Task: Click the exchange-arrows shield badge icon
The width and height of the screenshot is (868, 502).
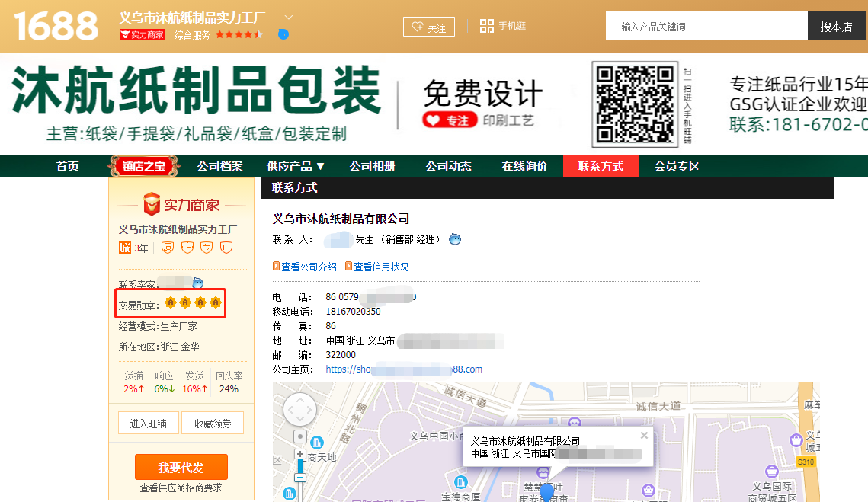Action: (x=207, y=248)
